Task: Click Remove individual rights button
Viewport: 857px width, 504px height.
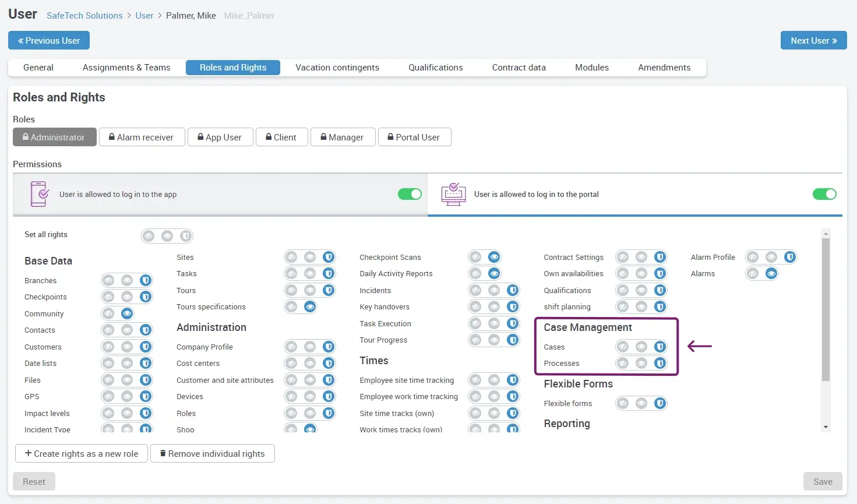Action: tap(212, 453)
